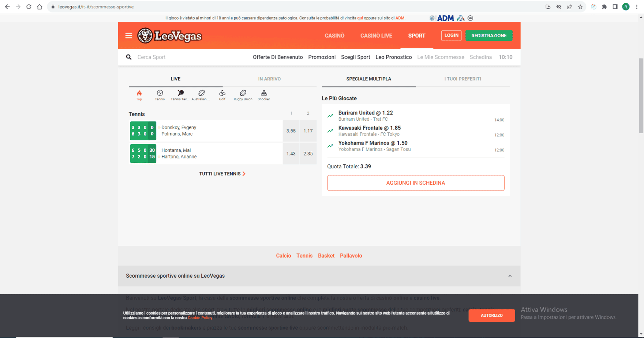Image resolution: width=644 pixels, height=338 pixels.
Task: Reload the page
Action: tap(29, 7)
